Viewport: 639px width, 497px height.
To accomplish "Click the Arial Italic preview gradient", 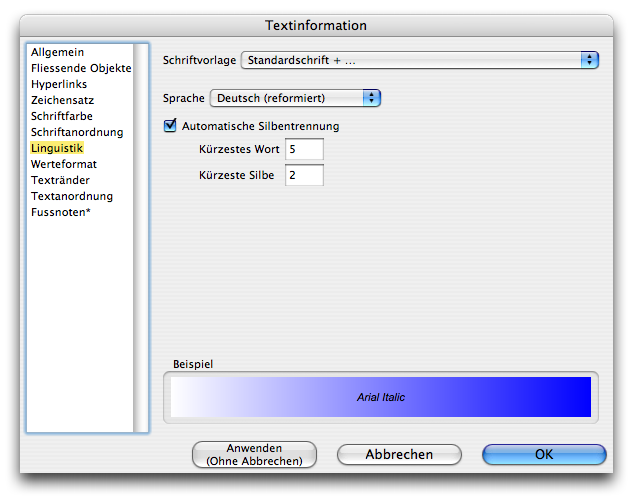I will (381, 397).
